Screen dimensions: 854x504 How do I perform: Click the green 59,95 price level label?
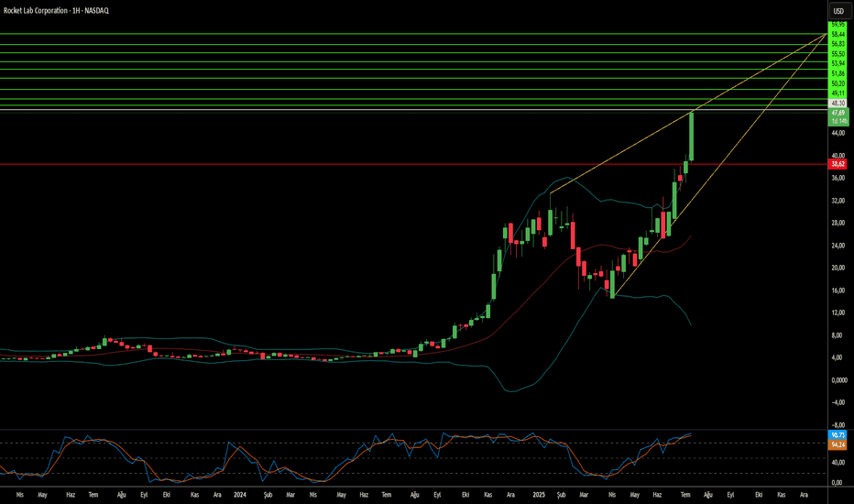(x=838, y=25)
